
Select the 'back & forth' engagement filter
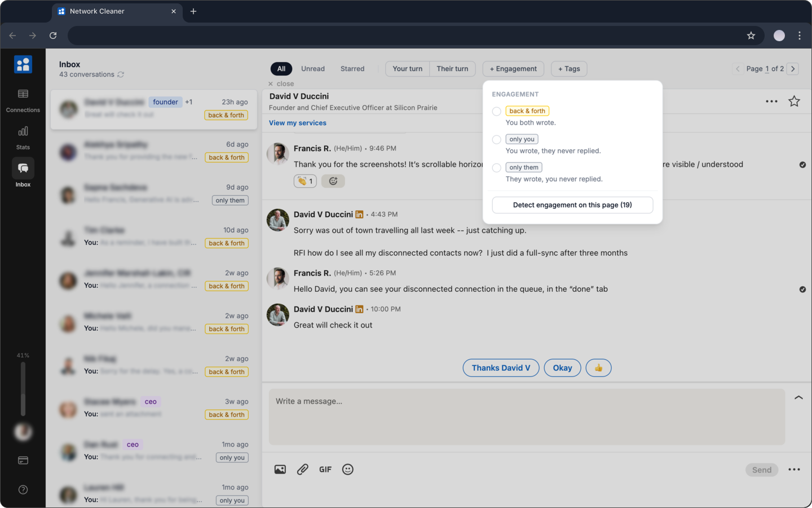(x=497, y=112)
